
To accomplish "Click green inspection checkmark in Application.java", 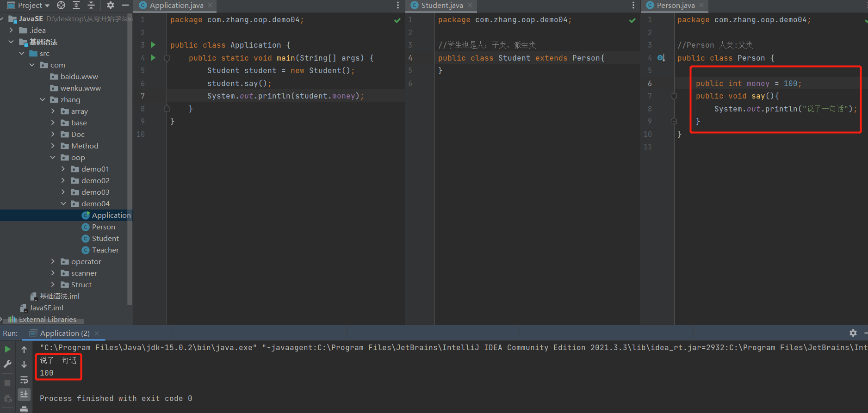I will click(397, 20).
